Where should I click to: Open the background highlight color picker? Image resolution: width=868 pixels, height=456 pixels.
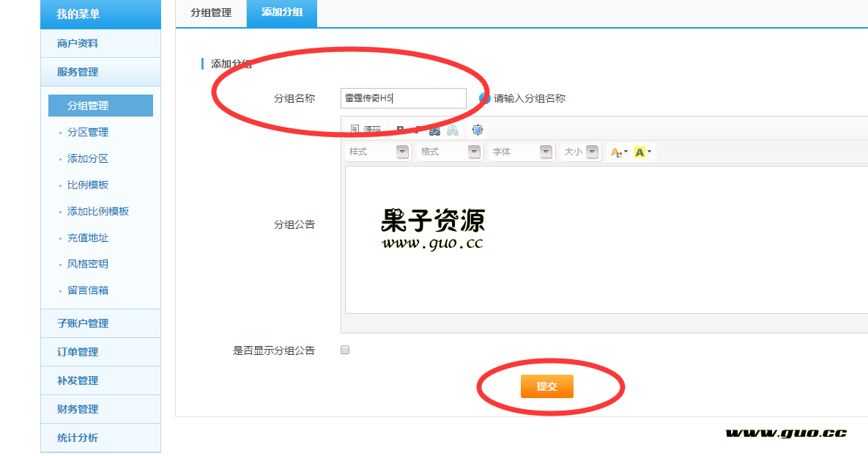[642, 152]
